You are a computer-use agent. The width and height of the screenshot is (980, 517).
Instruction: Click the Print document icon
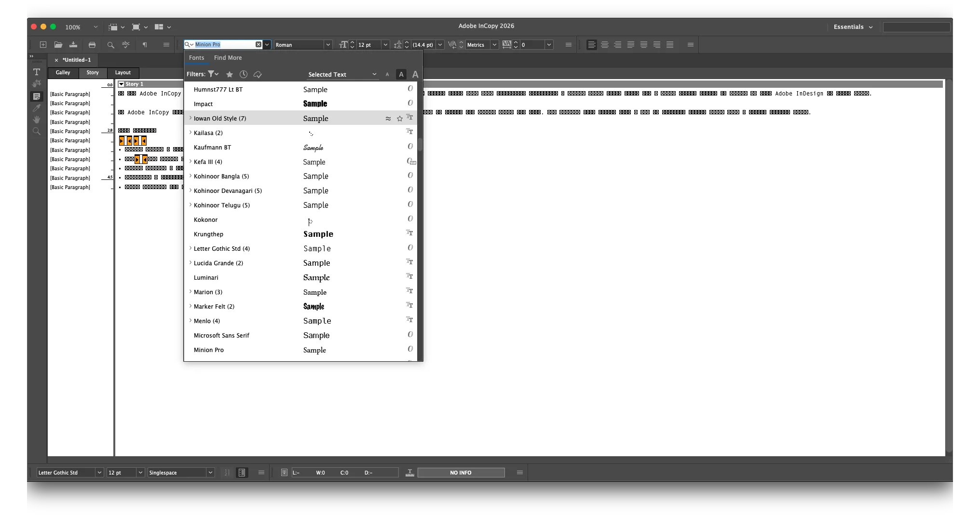tap(92, 45)
